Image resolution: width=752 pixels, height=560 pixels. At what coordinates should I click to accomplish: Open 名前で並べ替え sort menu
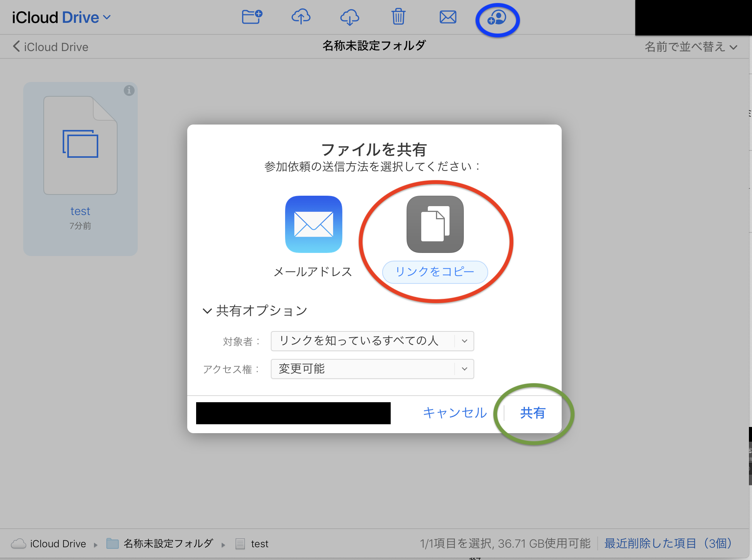click(x=690, y=47)
